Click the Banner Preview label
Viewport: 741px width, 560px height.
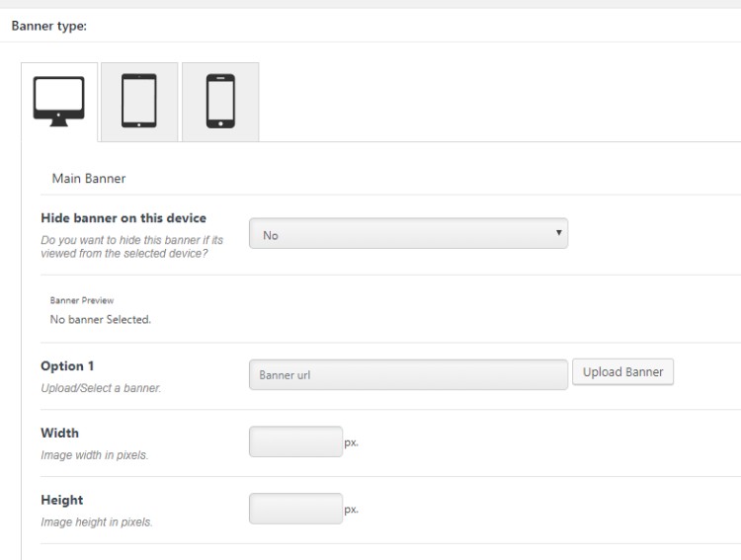pyautogui.click(x=82, y=300)
